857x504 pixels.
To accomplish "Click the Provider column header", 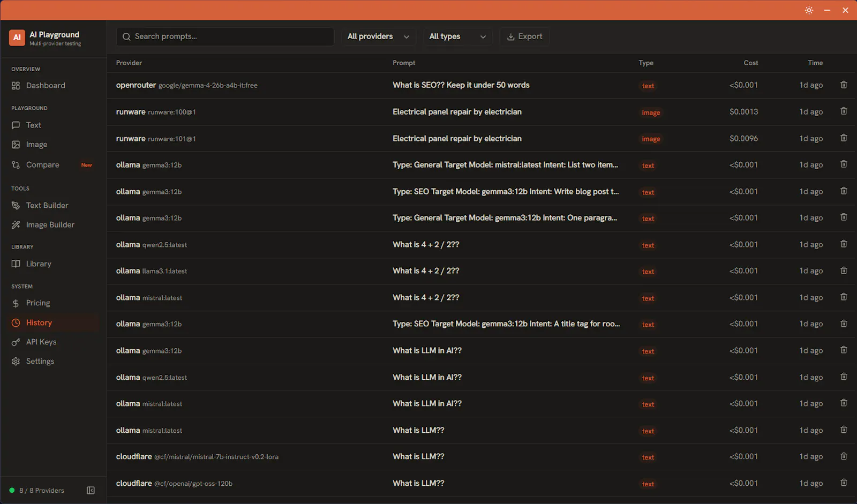I will click(x=129, y=63).
